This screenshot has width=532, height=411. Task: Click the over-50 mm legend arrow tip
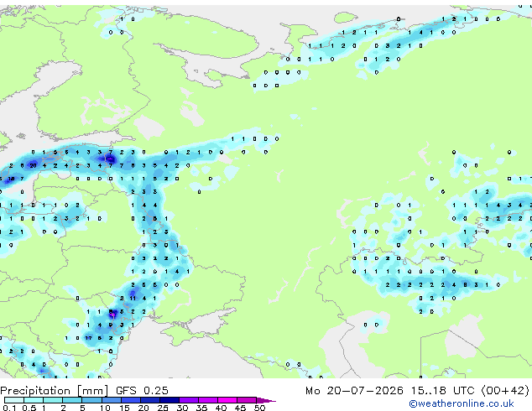pos(266,400)
